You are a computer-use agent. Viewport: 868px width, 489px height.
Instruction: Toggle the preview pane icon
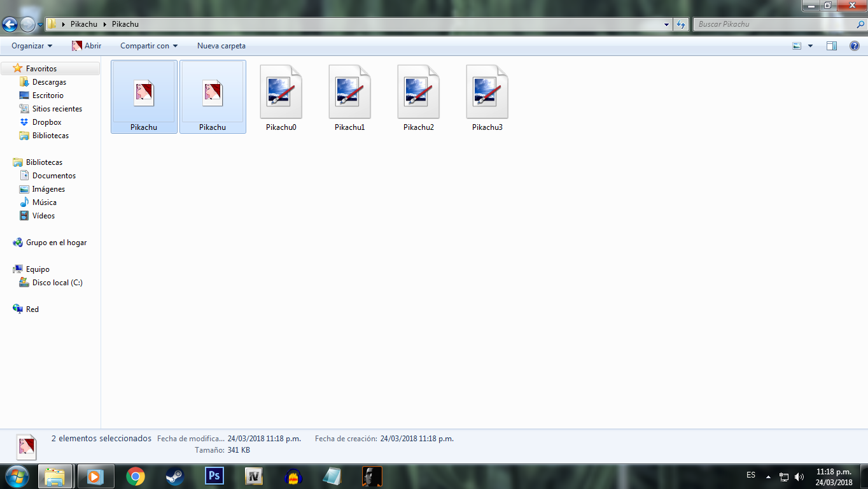(832, 46)
